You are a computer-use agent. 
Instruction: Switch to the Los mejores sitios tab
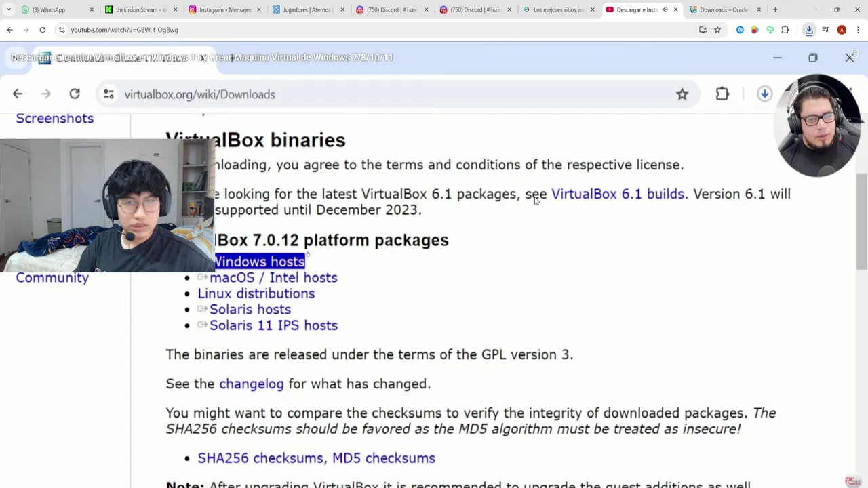(x=558, y=9)
